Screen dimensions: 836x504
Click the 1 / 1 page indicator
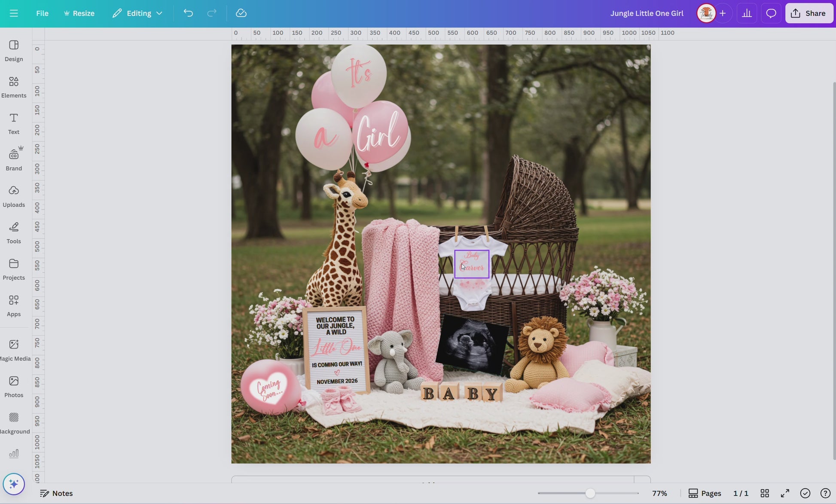click(741, 493)
